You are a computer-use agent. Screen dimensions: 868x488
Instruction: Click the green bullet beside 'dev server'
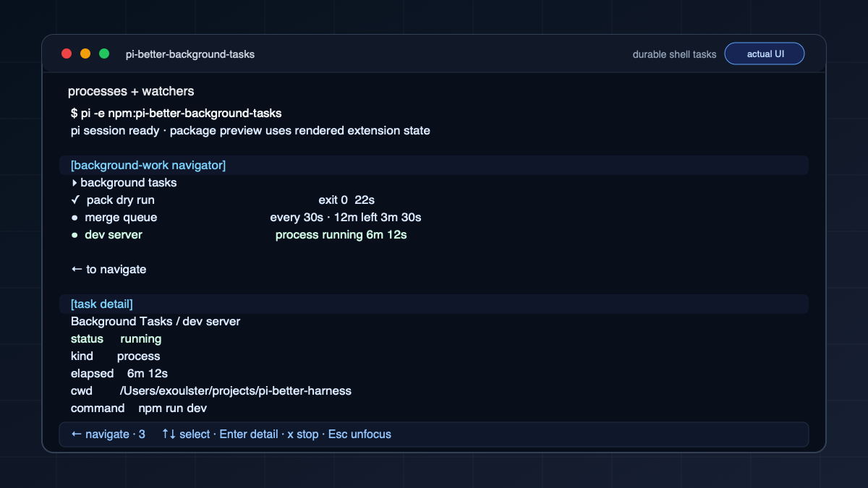tap(75, 235)
